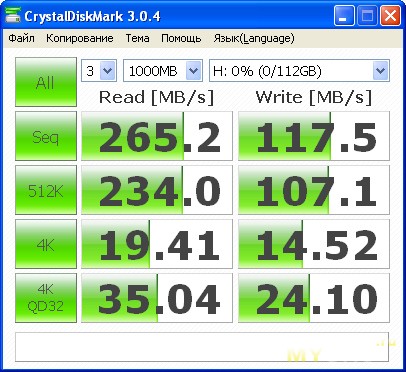Click the 4K QD32 read result 35.04
The width and height of the screenshot is (406, 372).
tap(157, 298)
